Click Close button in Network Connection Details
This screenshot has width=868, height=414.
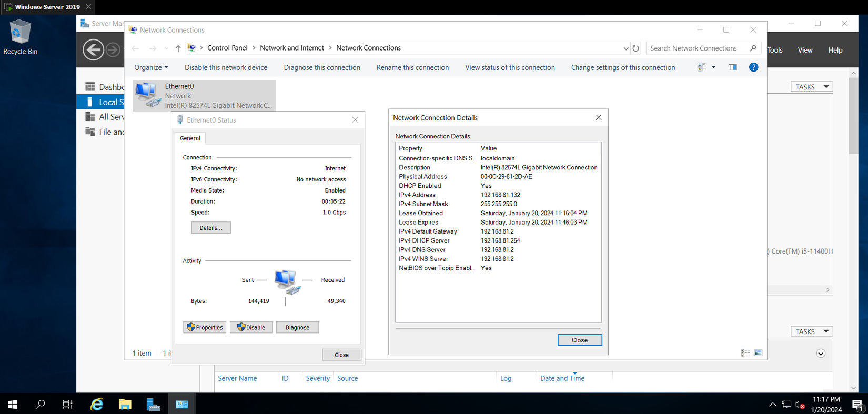click(x=580, y=340)
